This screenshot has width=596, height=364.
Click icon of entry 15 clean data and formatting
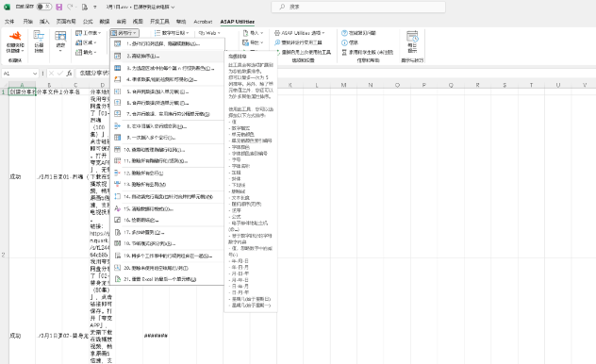(118, 208)
